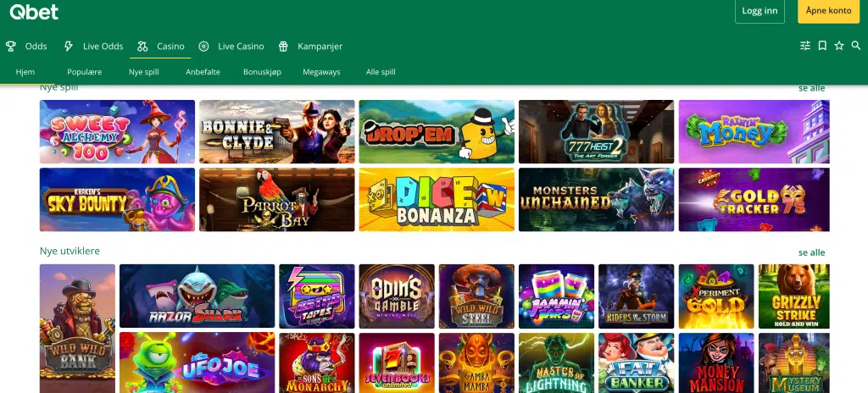Go to Live Casino
This screenshot has height=393, width=868.
coord(241,47)
